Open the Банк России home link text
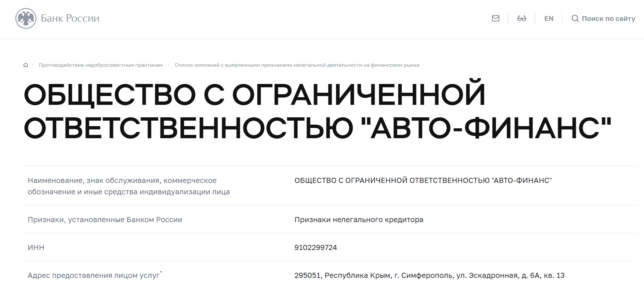This screenshot has width=644, height=294. [x=70, y=18]
